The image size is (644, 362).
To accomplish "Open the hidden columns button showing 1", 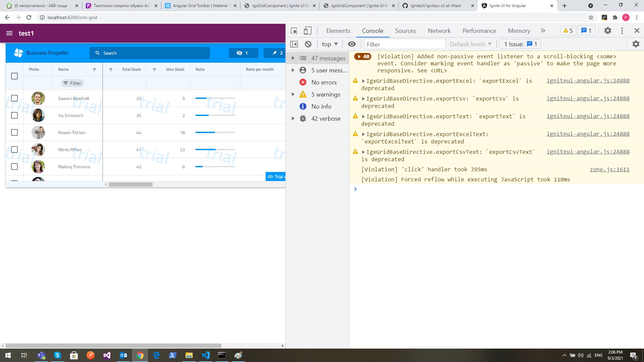I will [x=243, y=53].
